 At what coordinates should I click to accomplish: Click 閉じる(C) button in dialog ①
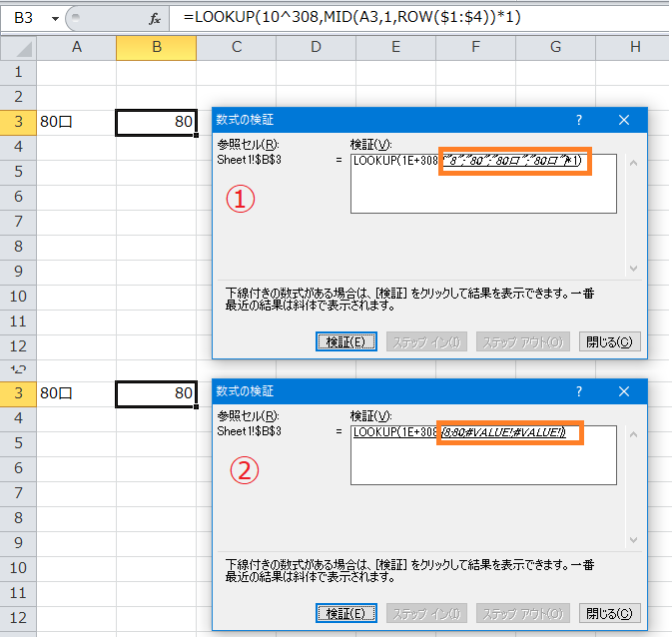tap(609, 341)
